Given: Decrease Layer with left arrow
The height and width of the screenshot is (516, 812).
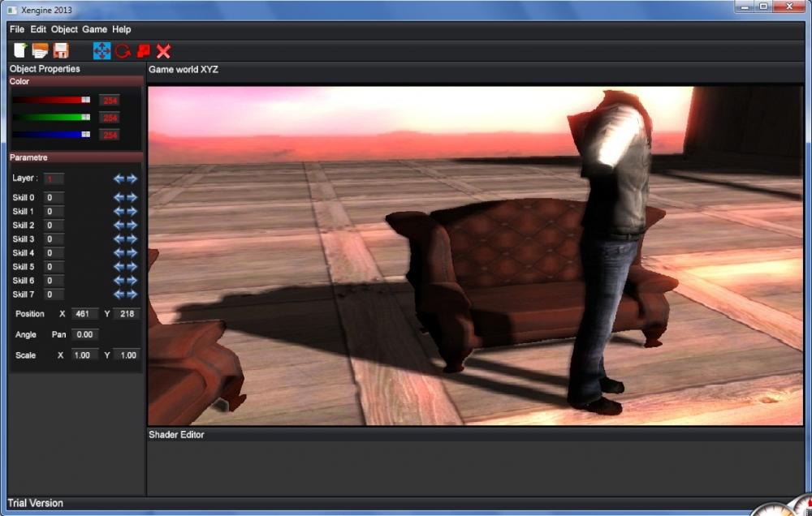Looking at the screenshot, I should (119, 178).
